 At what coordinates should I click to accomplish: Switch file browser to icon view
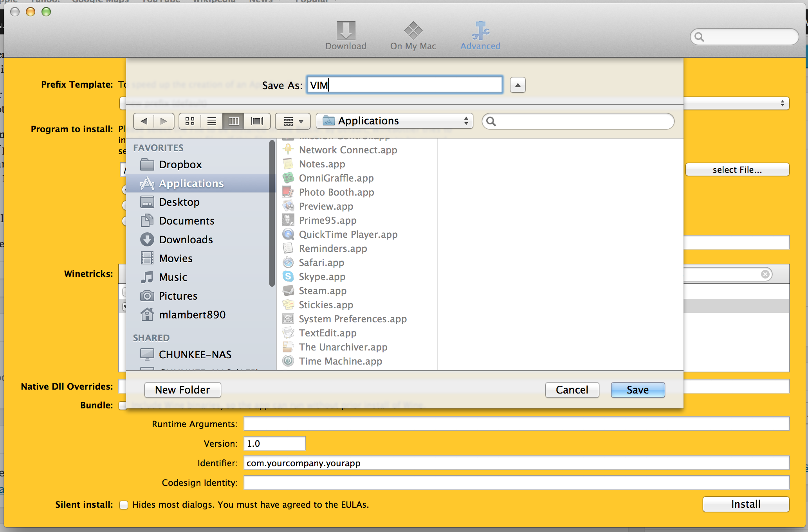tap(190, 121)
